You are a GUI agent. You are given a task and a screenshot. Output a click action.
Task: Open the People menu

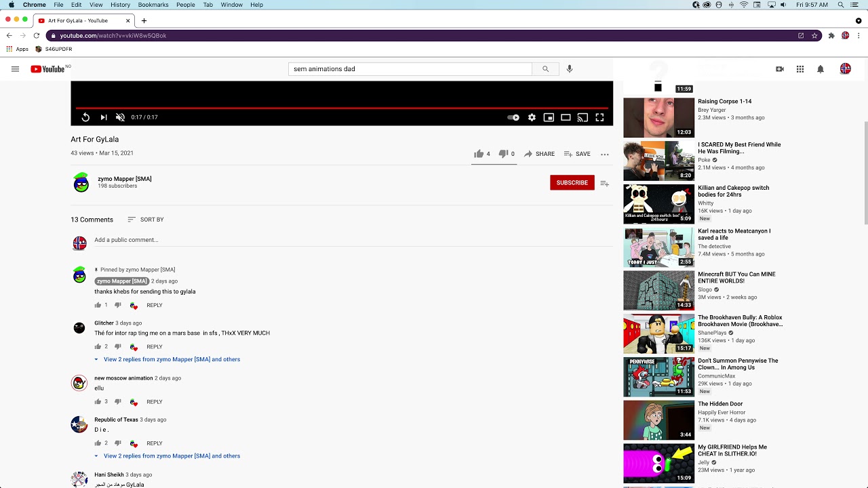(x=186, y=5)
